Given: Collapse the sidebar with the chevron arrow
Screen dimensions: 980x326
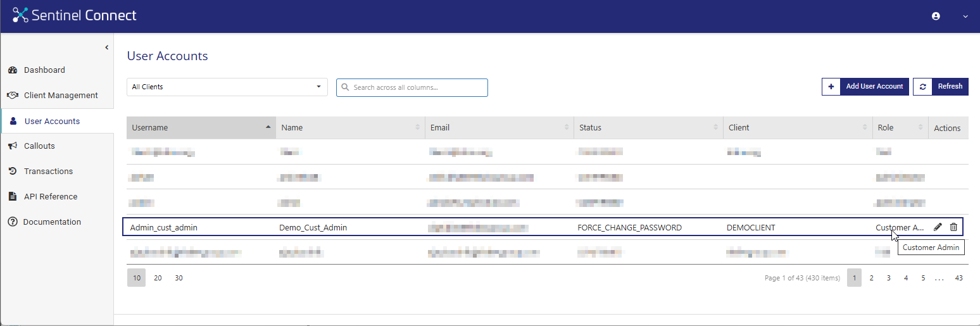Looking at the screenshot, I should coord(106,47).
